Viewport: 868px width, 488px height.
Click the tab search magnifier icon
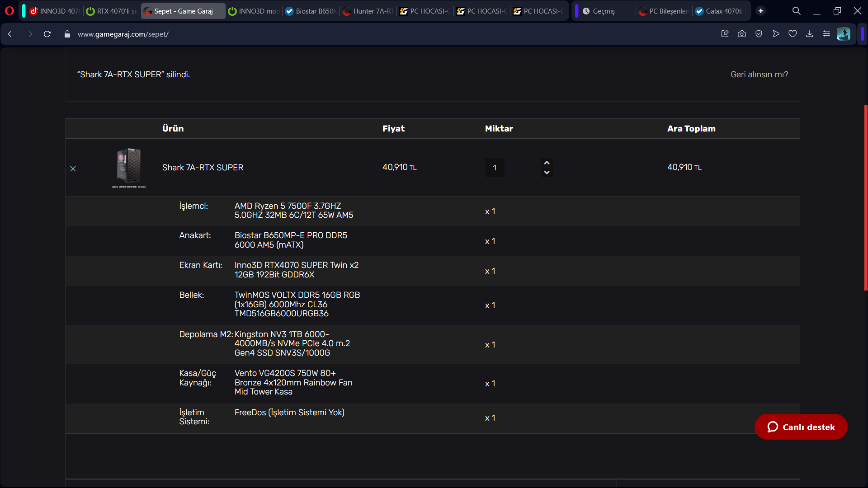tap(797, 11)
